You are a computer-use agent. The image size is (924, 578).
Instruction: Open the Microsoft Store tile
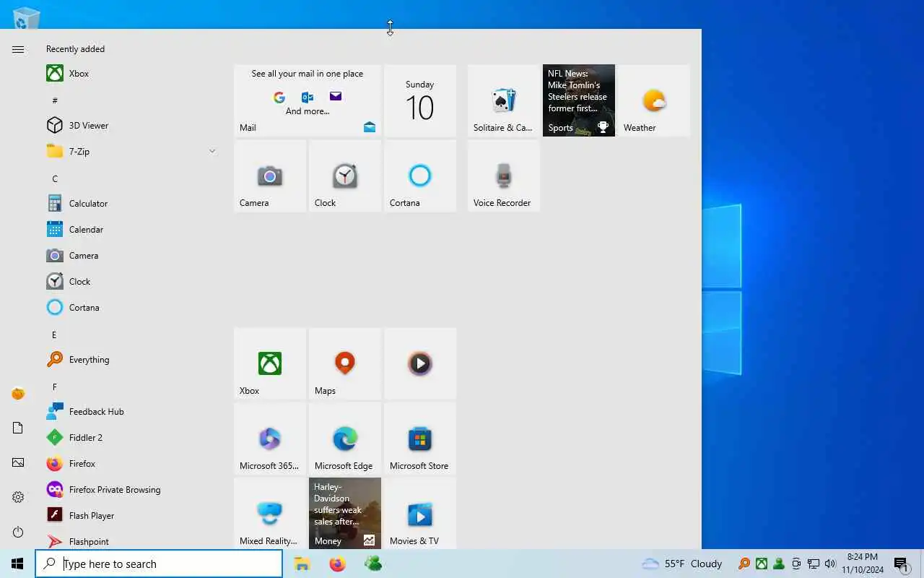click(x=420, y=439)
